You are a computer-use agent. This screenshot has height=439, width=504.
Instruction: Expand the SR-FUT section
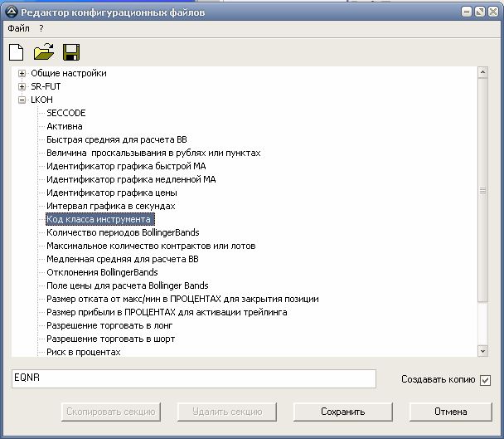pyautogui.click(x=22, y=86)
